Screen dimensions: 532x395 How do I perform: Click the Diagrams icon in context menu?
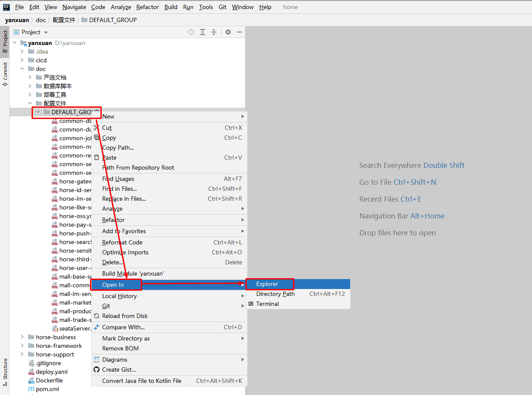[97, 360]
